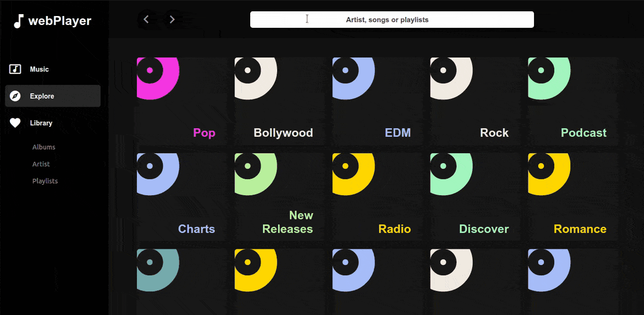This screenshot has height=315, width=644.
Task: Click the Charts vinyl disc icon
Action: point(158,174)
